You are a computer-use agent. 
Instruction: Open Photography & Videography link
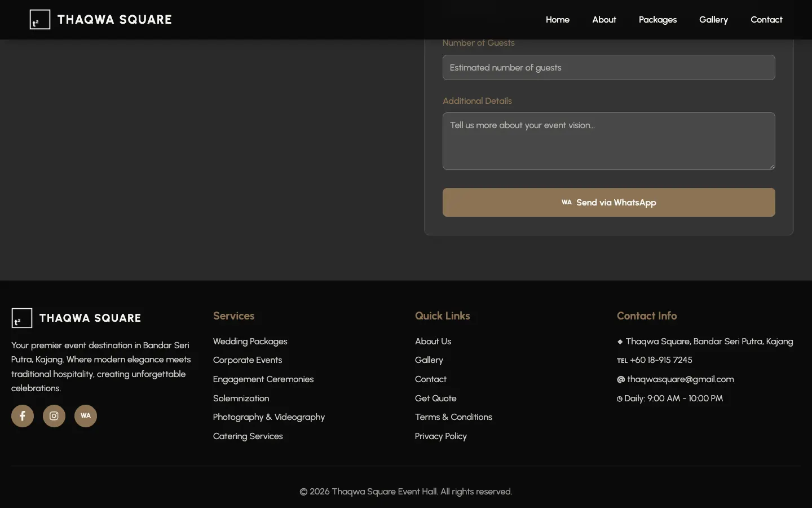(269, 417)
